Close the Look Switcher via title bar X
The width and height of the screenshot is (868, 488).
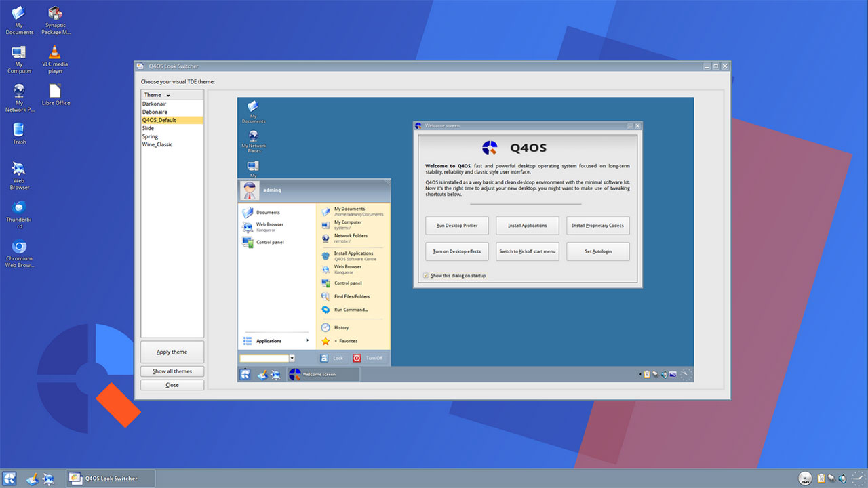[x=726, y=66]
